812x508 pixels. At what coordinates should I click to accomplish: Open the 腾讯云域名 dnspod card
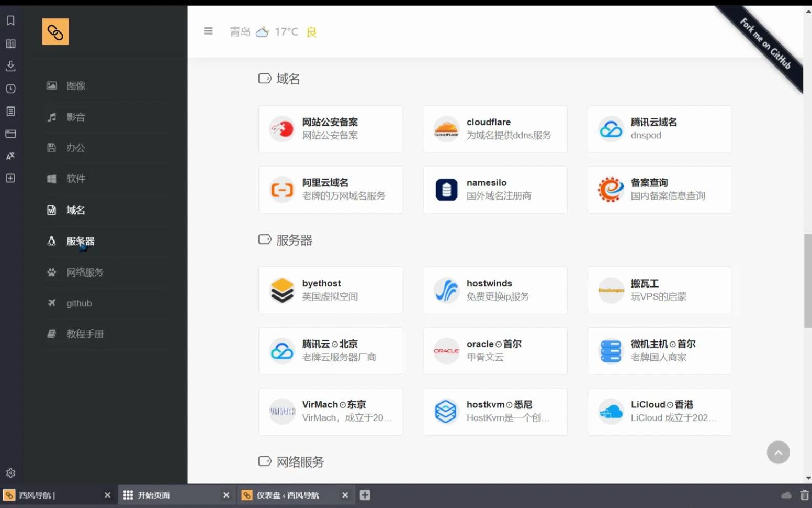click(x=660, y=129)
